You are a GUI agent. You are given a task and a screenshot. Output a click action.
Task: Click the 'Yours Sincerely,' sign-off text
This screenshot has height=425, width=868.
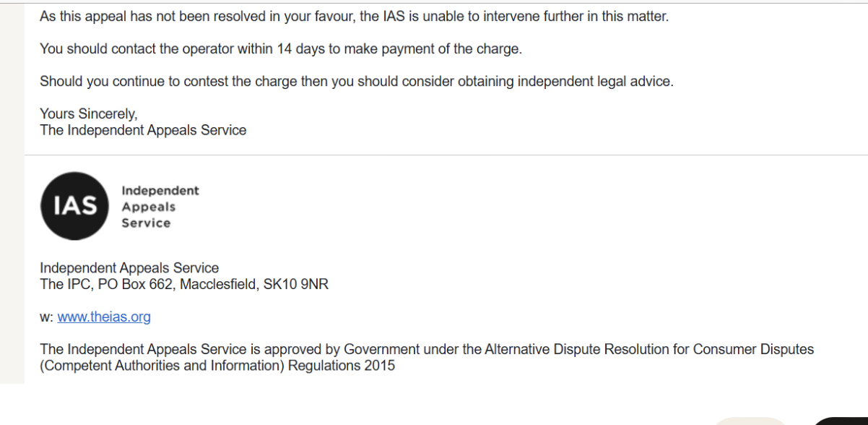click(88, 114)
